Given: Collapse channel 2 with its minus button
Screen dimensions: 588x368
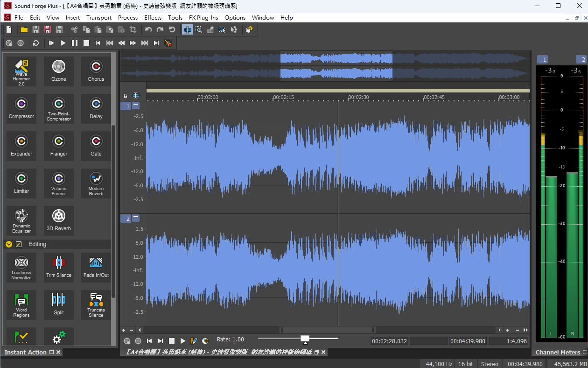Looking at the screenshot, I should pos(136,218).
